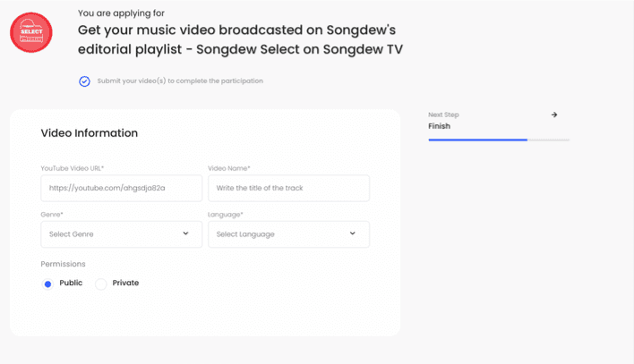Click the 'YouTube Video URL*' field label
Screen dimensions: 634x364
(73, 168)
